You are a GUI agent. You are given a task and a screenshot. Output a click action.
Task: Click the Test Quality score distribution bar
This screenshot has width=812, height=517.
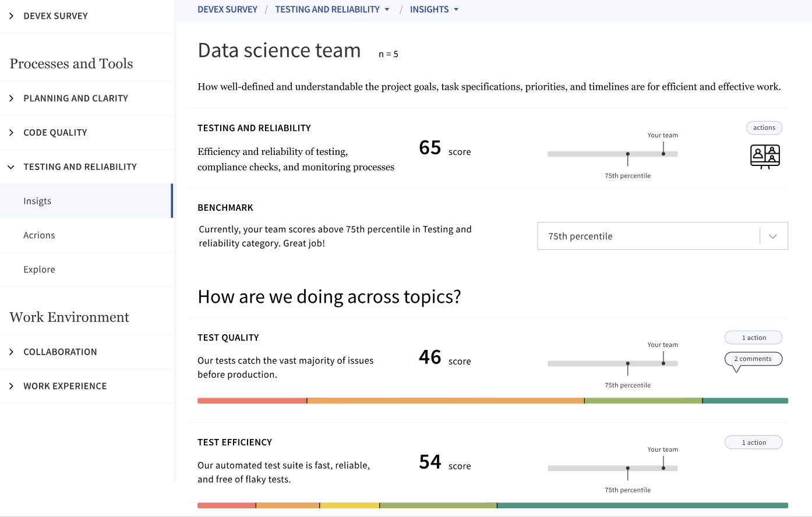492,401
